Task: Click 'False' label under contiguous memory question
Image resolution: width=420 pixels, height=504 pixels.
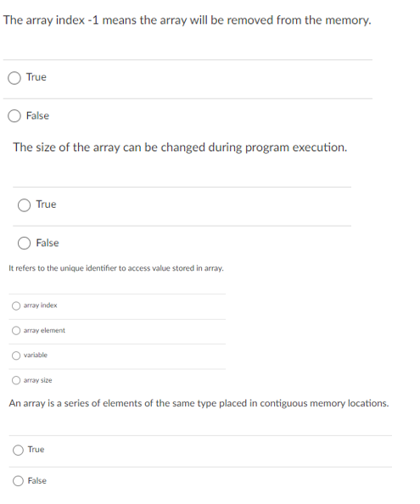Action: click(37, 481)
